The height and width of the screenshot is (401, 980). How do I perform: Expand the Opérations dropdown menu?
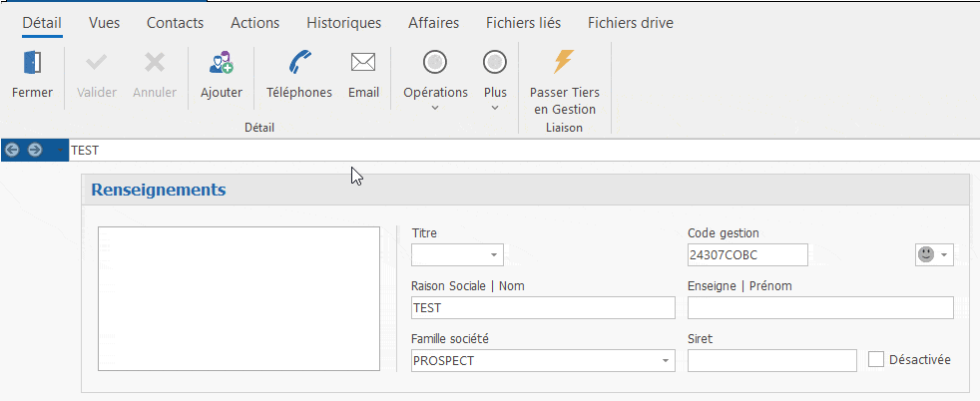pyautogui.click(x=435, y=108)
